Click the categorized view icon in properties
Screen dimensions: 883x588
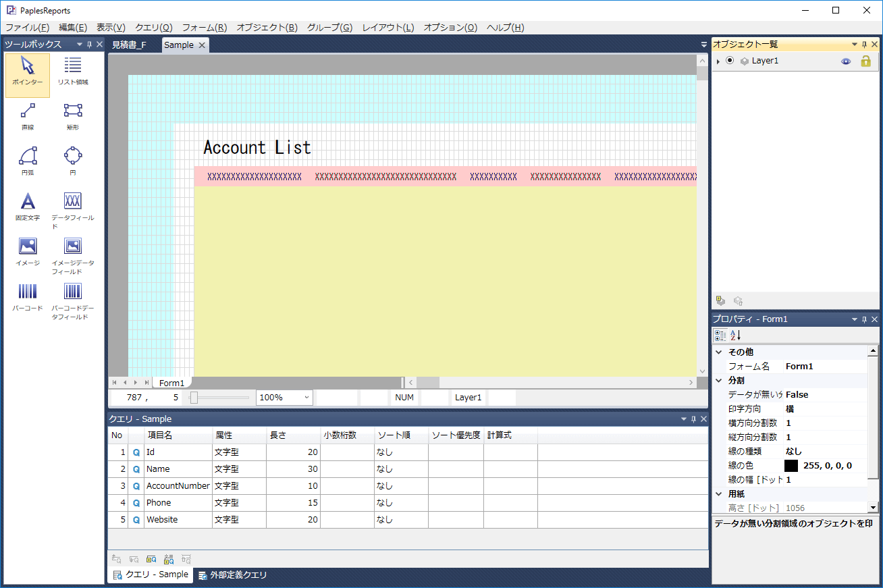(720, 336)
